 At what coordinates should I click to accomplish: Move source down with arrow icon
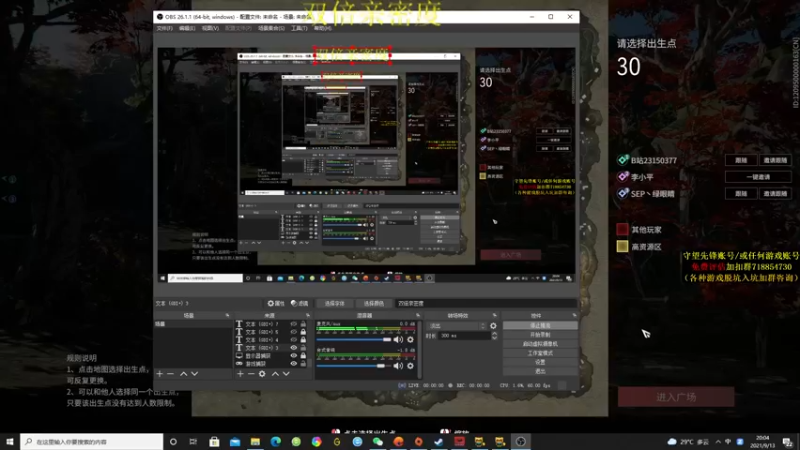286,374
